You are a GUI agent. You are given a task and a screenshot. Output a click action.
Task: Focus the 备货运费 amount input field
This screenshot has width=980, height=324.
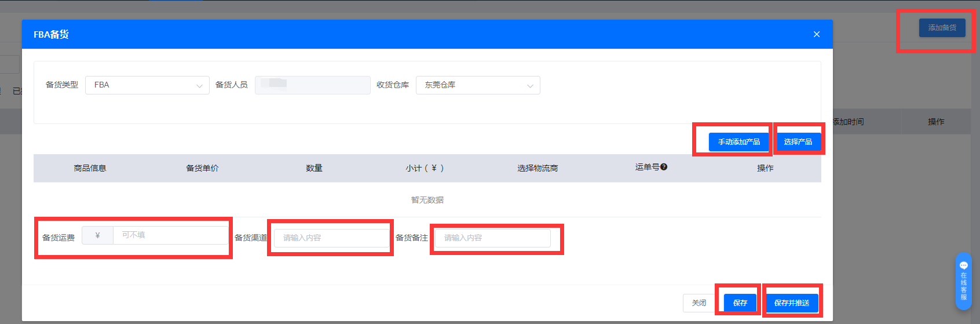tap(171, 235)
